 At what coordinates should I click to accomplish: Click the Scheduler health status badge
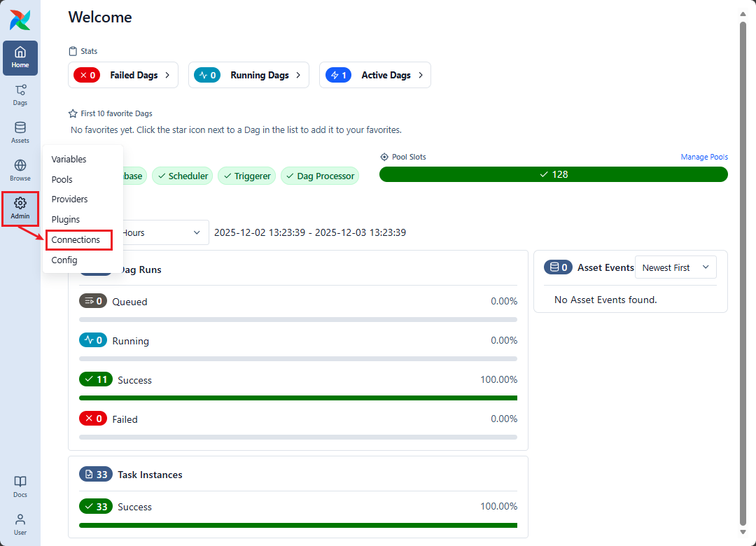tap(182, 176)
